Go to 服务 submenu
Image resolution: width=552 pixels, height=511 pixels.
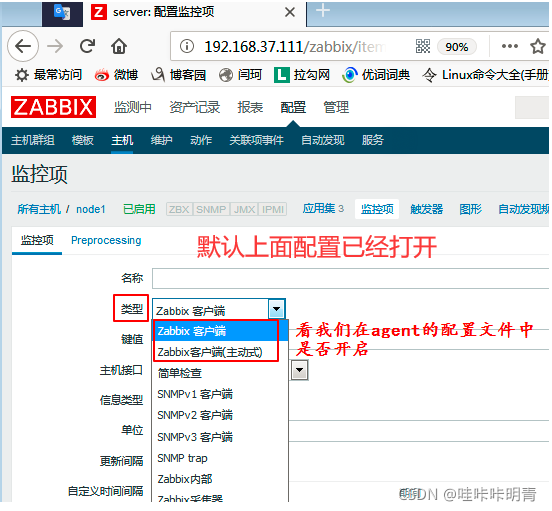coord(373,140)
